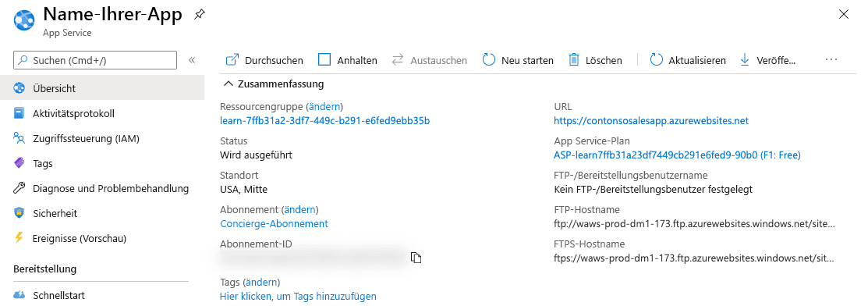This screenshot has height=306, width=868.
Task: Click the Neu starten toolbar label
Action: coord(527,60)
